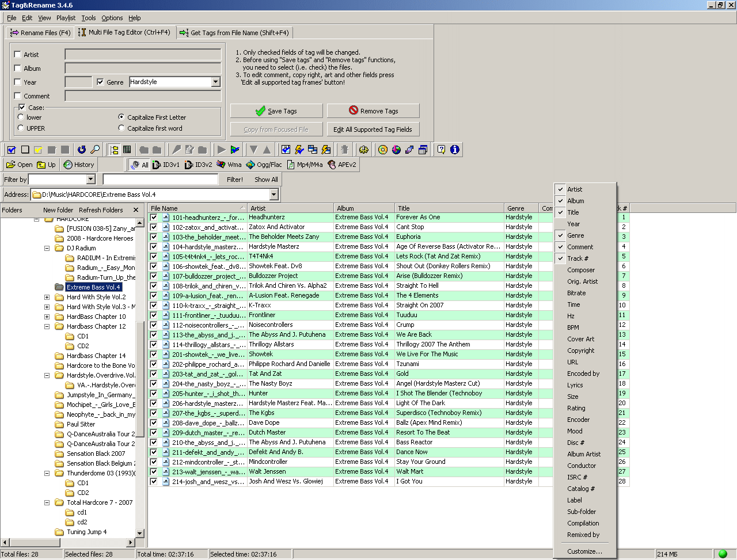The image size is (737, 560).
Task: Filter to Ogg/Flac files
Action: click(x=264, y=165)
